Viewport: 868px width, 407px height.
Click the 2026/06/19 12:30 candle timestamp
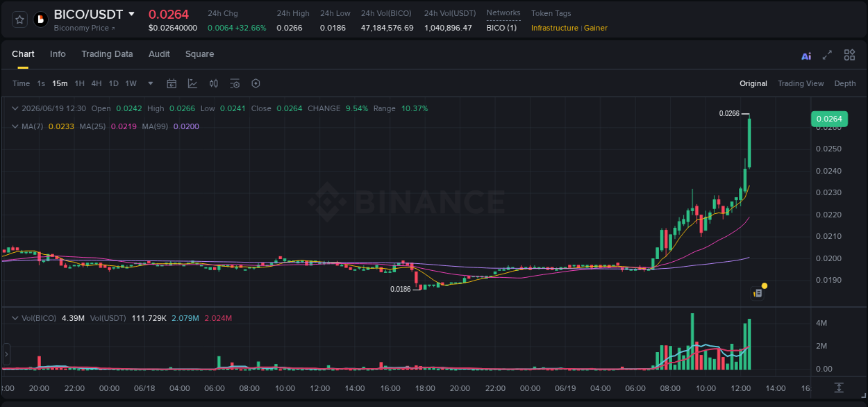tap(53, 108)
